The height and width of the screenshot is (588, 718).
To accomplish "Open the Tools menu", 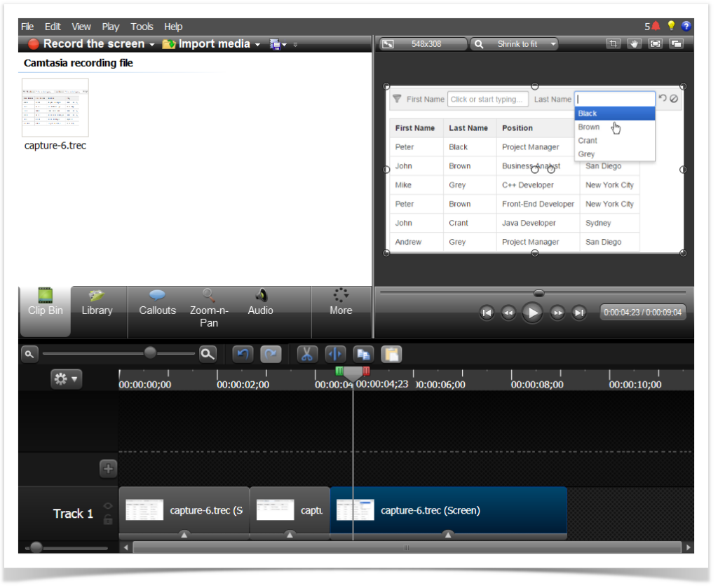I will [142, 26].
